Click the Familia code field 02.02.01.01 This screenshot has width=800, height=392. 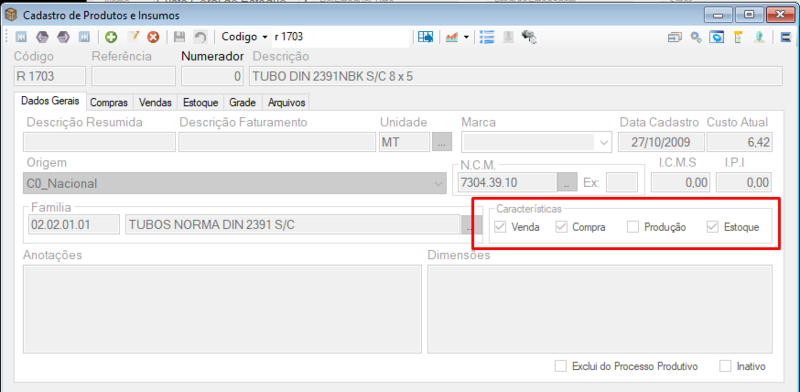pos(74,225)
